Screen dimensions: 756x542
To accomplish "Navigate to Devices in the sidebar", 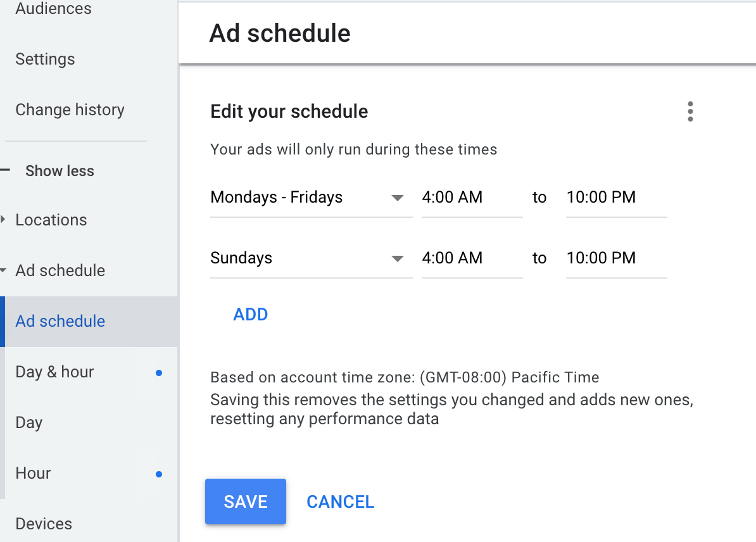I will [x=44, y=524].
